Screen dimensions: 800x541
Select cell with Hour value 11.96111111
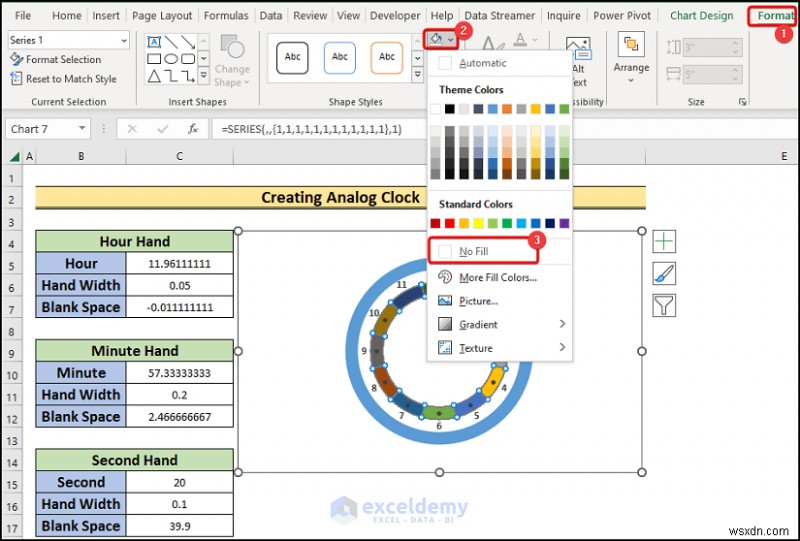coord(179,263)
